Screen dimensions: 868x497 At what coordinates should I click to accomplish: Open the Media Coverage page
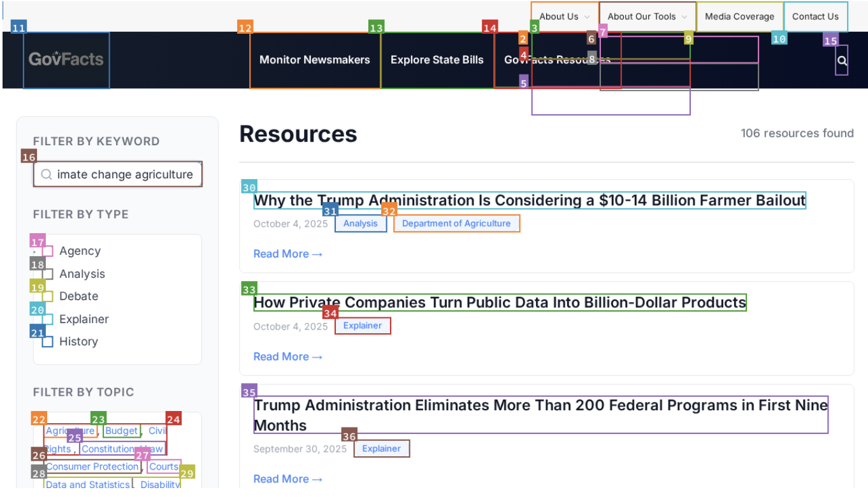739,17
